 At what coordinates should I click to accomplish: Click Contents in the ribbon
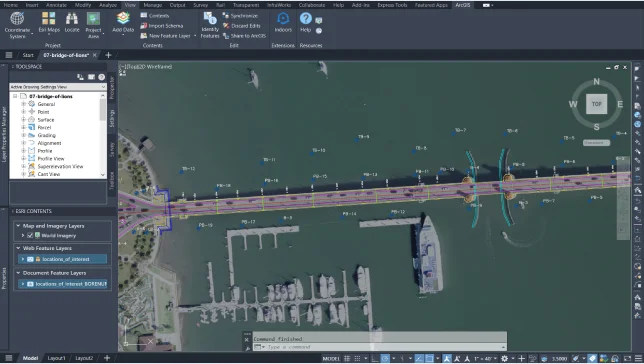pyautogui.click(x=155, y=16)
